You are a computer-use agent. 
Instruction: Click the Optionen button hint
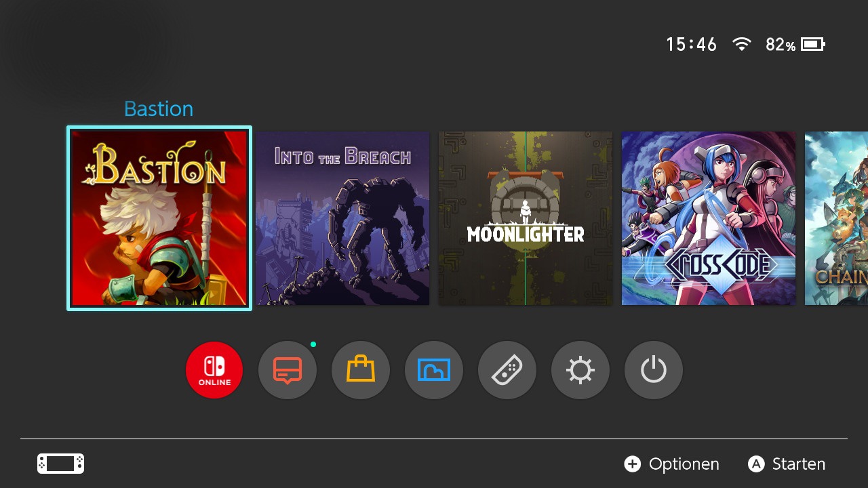coord(671,464)
